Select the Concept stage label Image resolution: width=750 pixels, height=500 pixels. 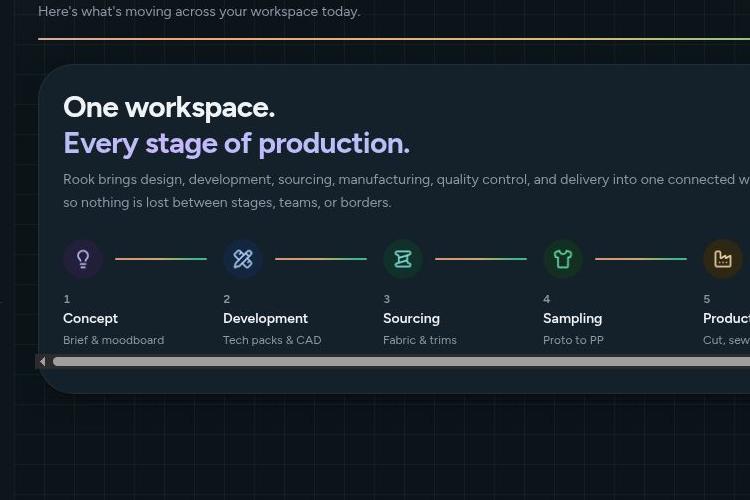tap(90, 318)
